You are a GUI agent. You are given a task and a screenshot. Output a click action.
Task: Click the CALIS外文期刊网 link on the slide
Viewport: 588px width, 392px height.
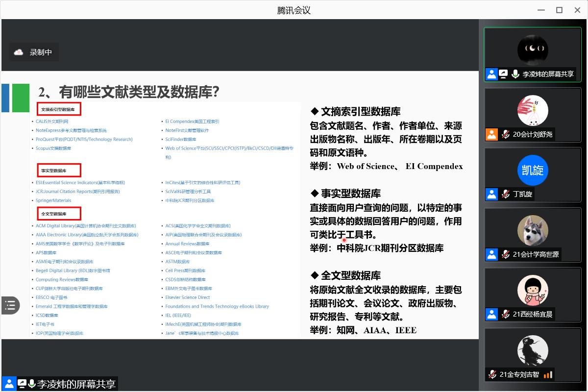[52, 122]
